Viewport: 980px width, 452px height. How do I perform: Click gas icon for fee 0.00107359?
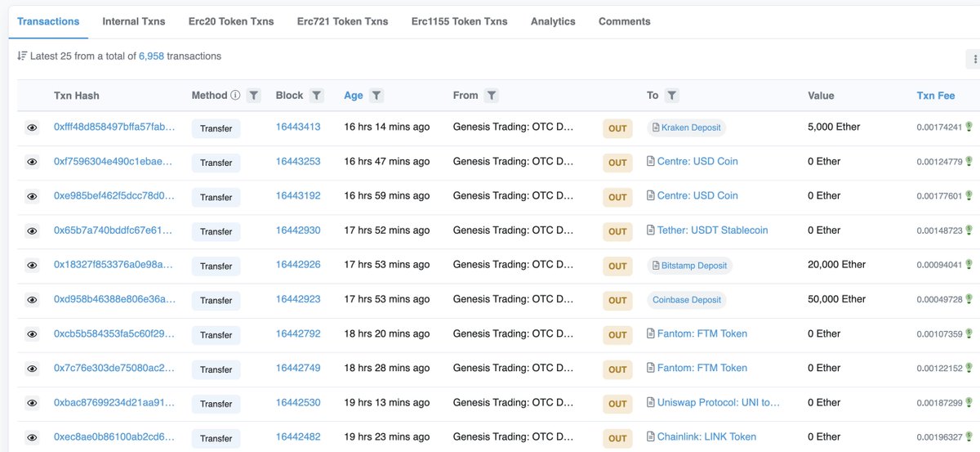969,333
